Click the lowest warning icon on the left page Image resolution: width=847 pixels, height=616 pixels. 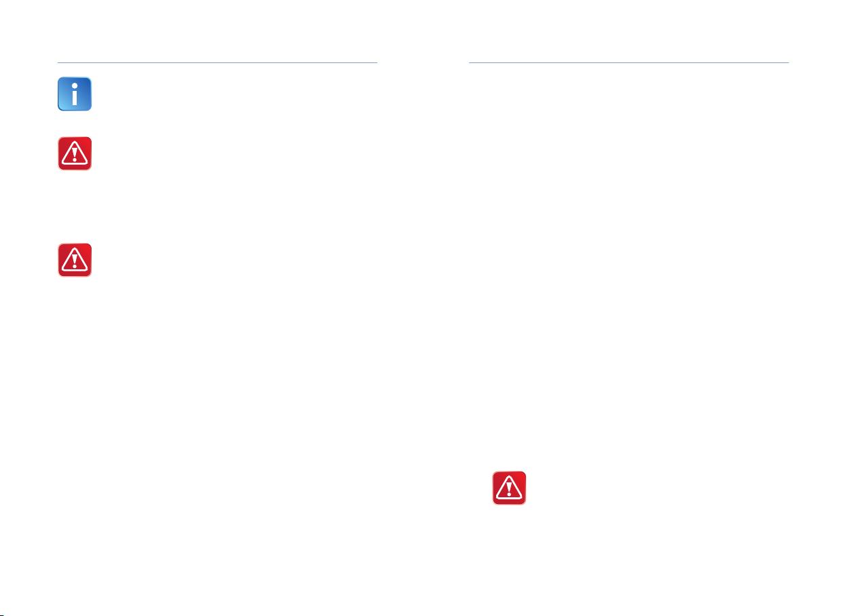[x=75, y=260]
